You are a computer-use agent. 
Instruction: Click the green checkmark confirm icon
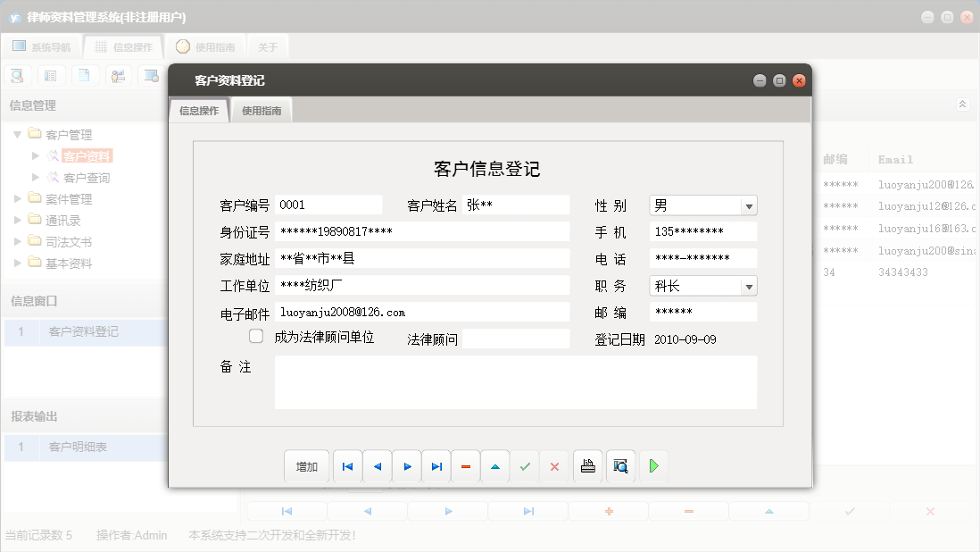(x=524, y=465)
